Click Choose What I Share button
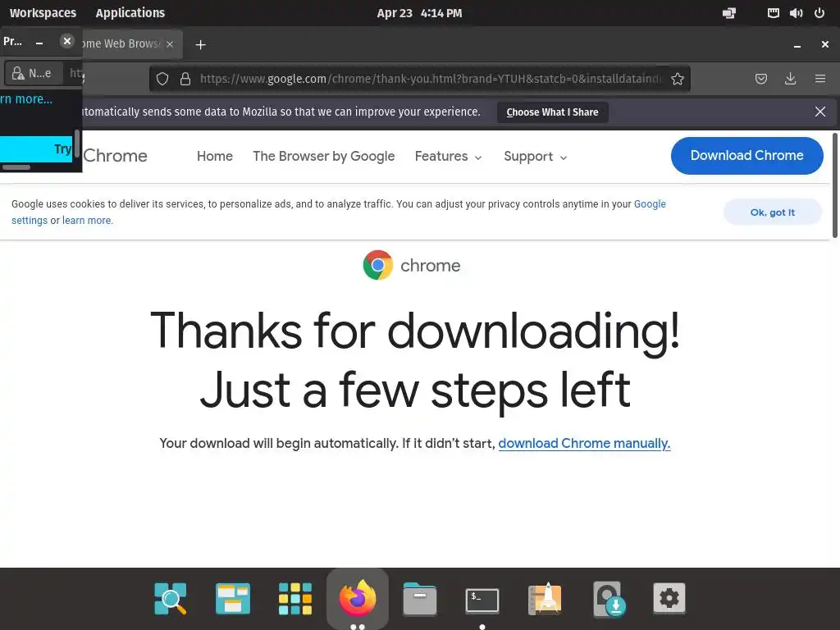The width and height of the screenshot is (840, 630). tap(552, 112)
